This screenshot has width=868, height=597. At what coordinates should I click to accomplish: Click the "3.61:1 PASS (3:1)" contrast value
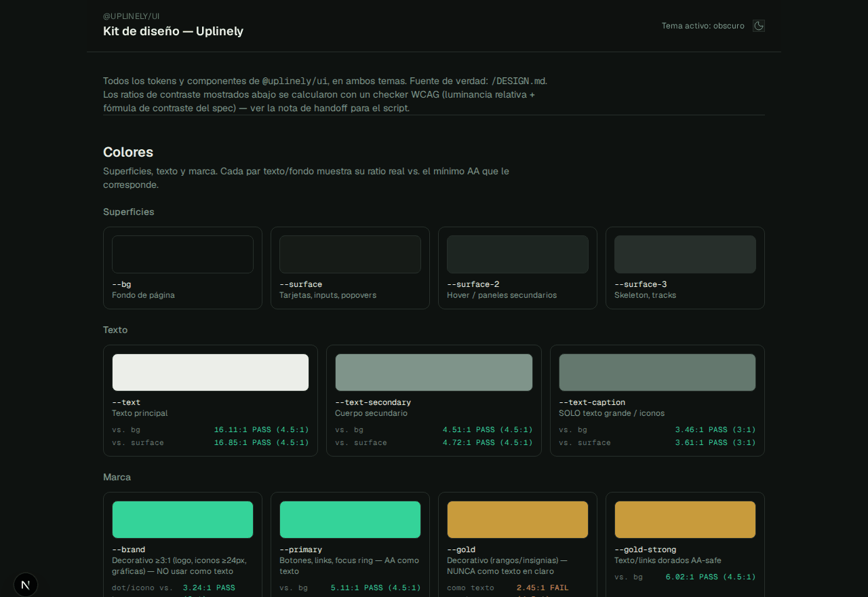(715, 442)
